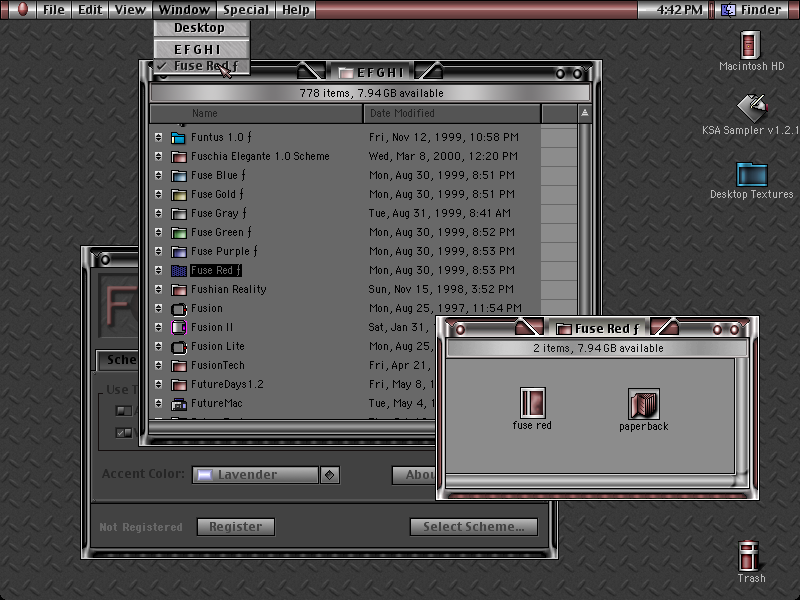Viewport: 800px width, 600px height.
Task: Click the Fushian Reality folder icon
Action: click(178, 290)
